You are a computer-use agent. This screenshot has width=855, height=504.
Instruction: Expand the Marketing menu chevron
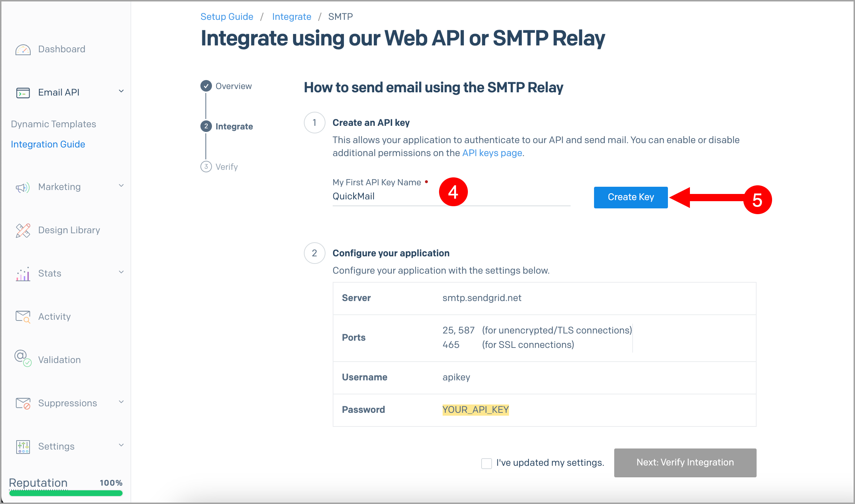[121, 186]
